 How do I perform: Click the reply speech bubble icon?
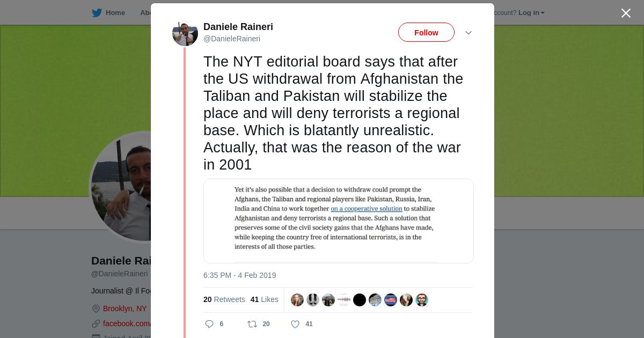(209, 324)
